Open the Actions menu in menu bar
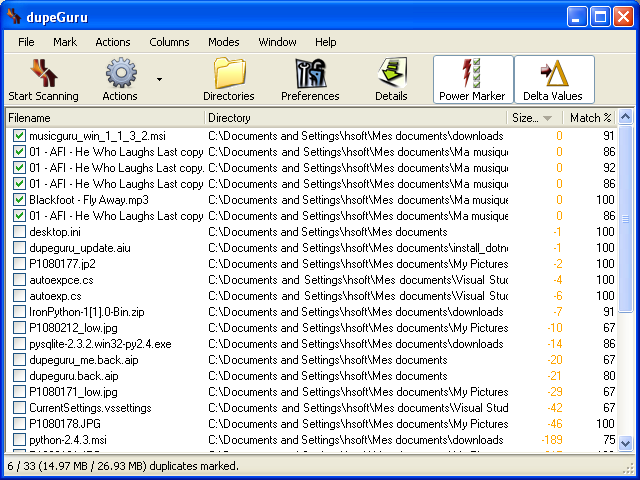Image resolution: width=640 pixels, height=480 pixels. click(x=113, y=42)
